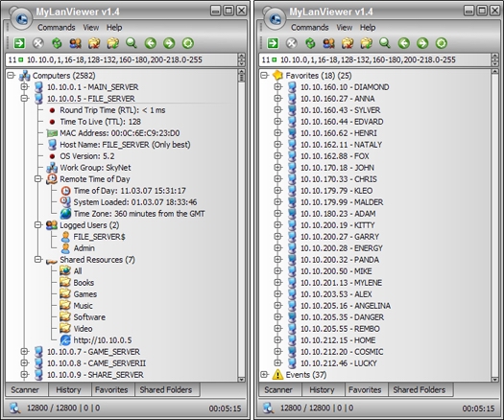The image size is (504, 420).
Task: Open the Software shared folder
Action: (89, 317)
